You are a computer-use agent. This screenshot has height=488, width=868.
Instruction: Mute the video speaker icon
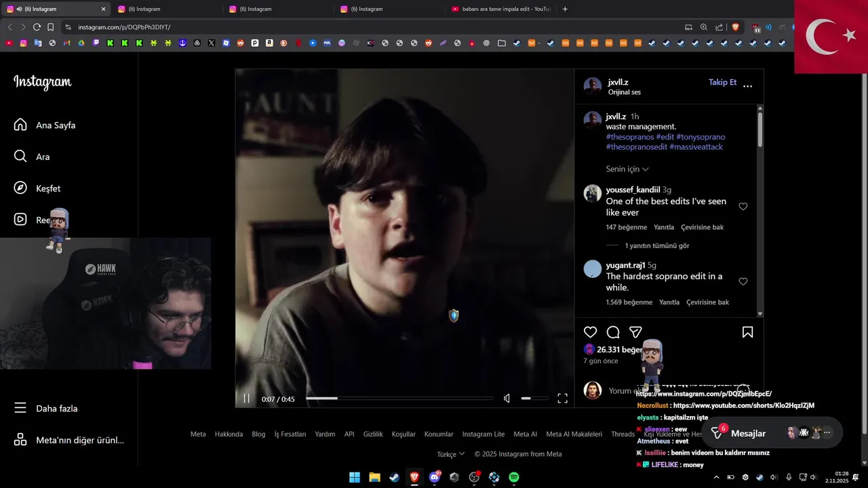coord(507,399)
